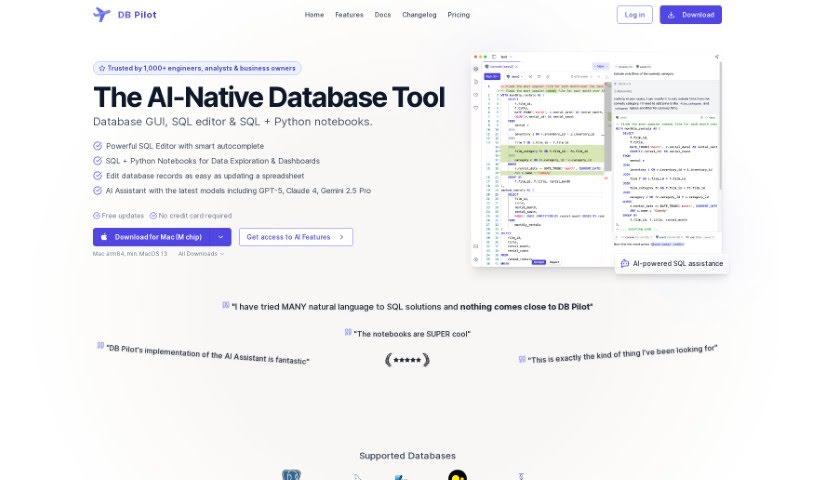
Task: Click the check icon beside Powerful SQL Editor
Action: point(97,146)
